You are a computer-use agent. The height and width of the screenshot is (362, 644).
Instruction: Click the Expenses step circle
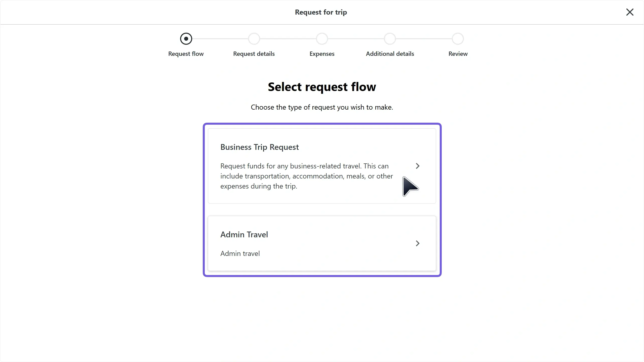322,39
